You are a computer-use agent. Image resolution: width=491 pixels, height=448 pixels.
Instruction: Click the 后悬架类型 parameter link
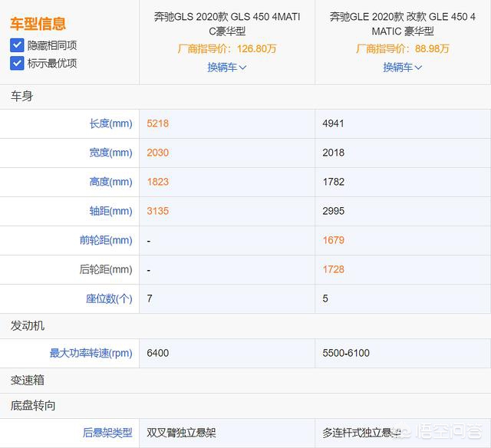[x=107, y=433]
